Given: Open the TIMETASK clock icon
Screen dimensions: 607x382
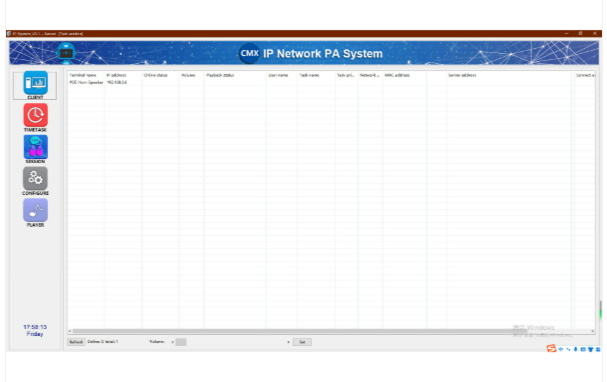Looking at the screenshot, I should click(35, 115).
